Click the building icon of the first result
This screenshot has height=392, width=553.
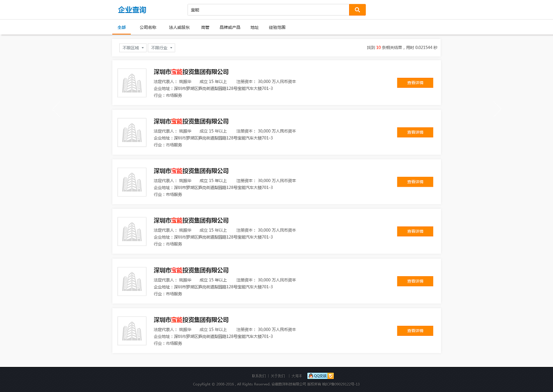132,83
